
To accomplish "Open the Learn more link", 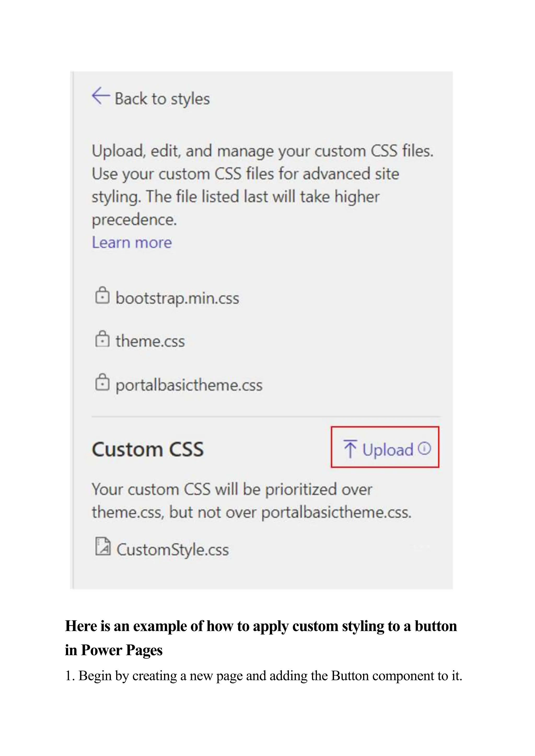I will pyautogui.click(x=132, y=242).
